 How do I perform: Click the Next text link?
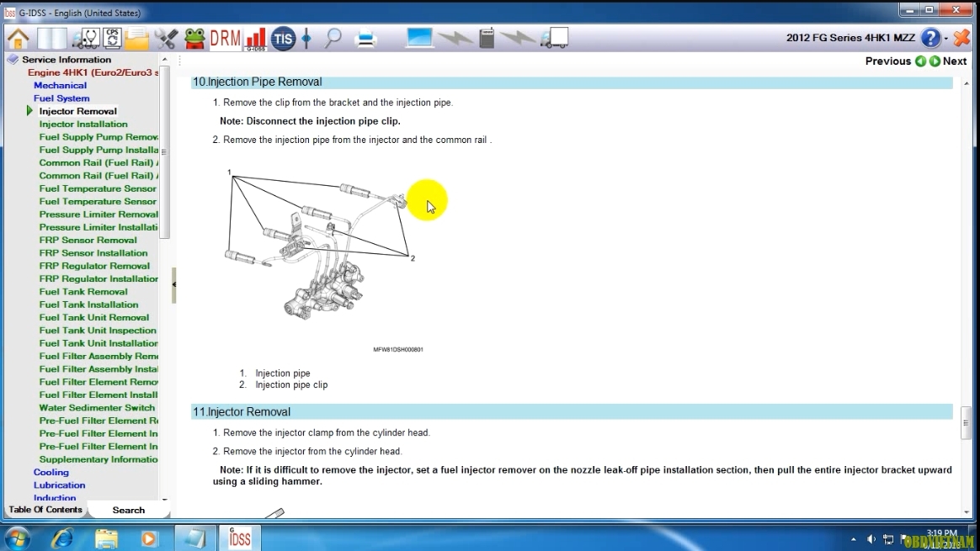955,61
